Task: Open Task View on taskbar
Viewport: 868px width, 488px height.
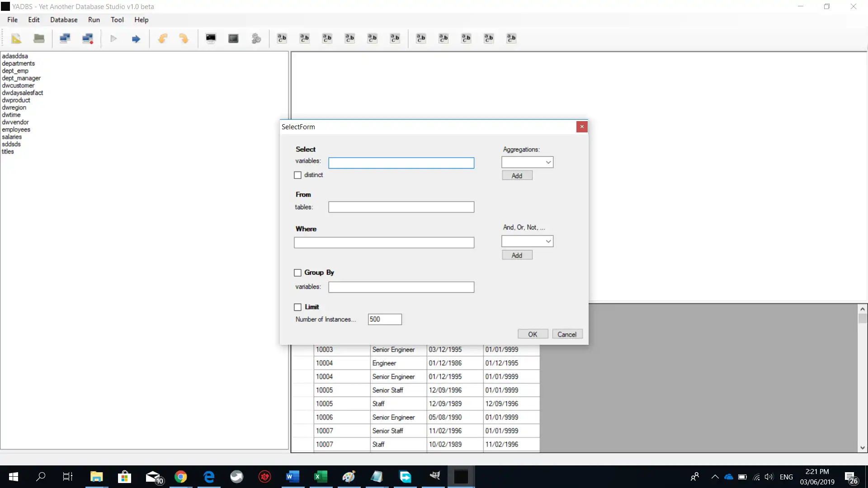Action: coord(68,477)
